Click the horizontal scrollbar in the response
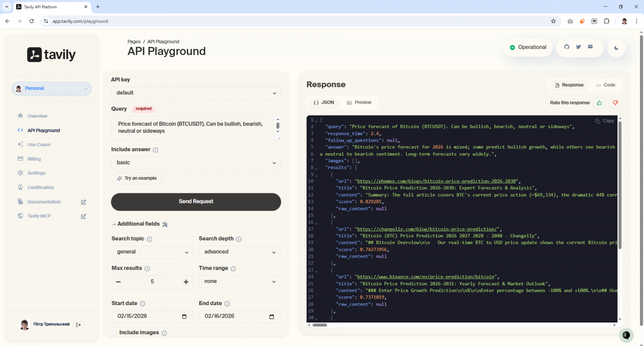644x346 pixels. click(320, 325)
